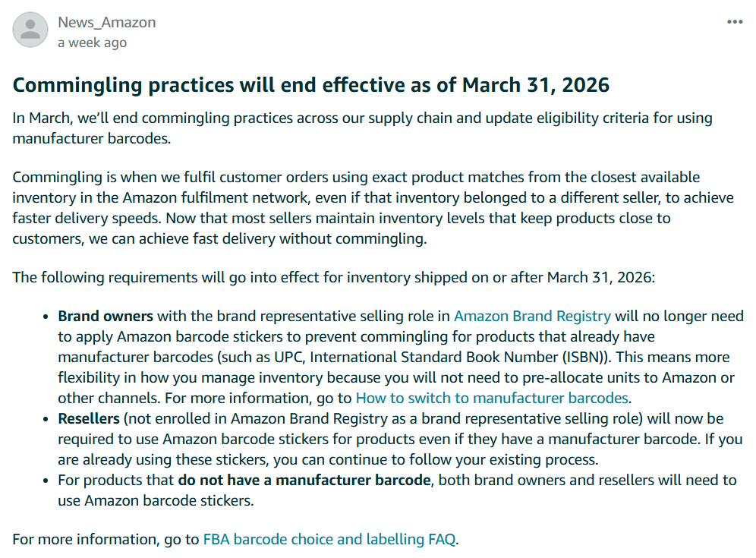
Task: Open the Amazon Brand Registry link
Action: [532, 316]
